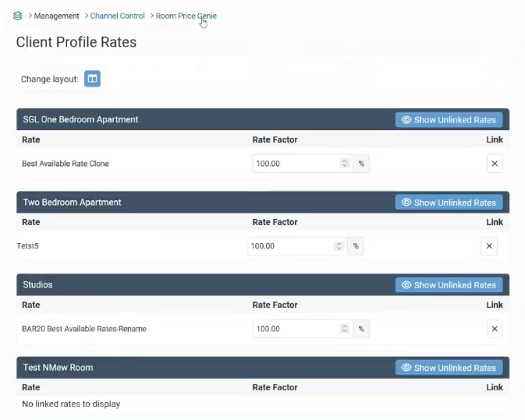525x420 pixels.
Task: Show unlinked rates for SGL One Bedroom Apartment
Action: [449, 120]
